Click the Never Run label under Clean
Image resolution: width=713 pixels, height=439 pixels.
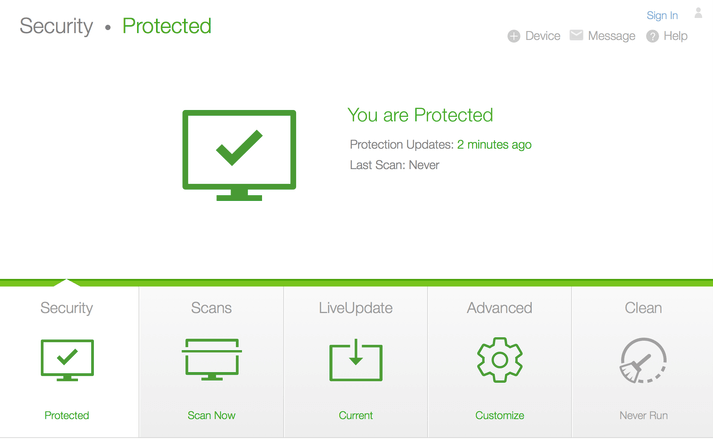tap(643, 415)
